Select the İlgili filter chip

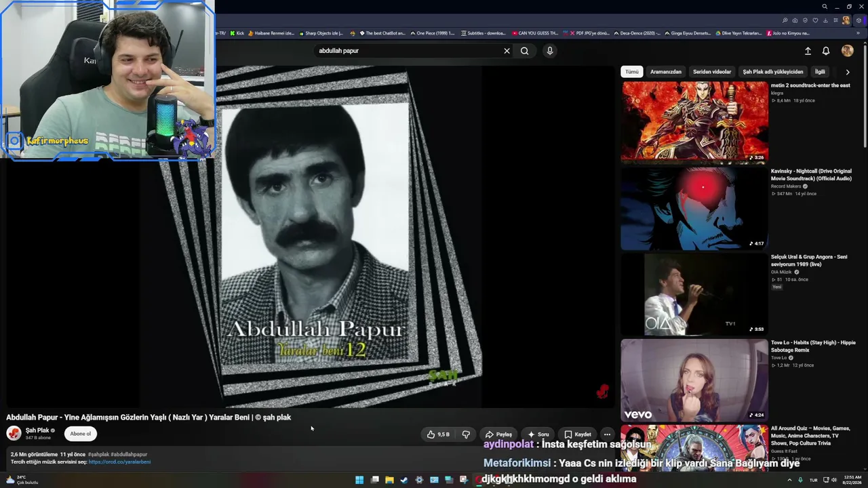tap(820, 72)
